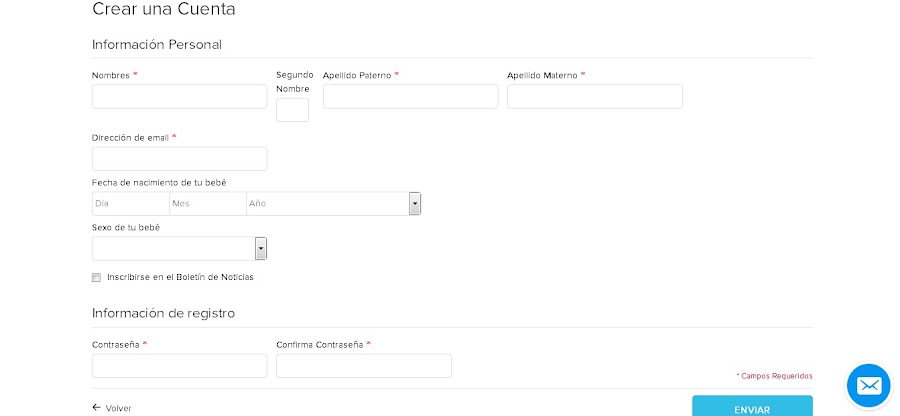This screenshot has width=900, height=416.
Task: Open the floating mail contact icon
Action: (868, 385)
